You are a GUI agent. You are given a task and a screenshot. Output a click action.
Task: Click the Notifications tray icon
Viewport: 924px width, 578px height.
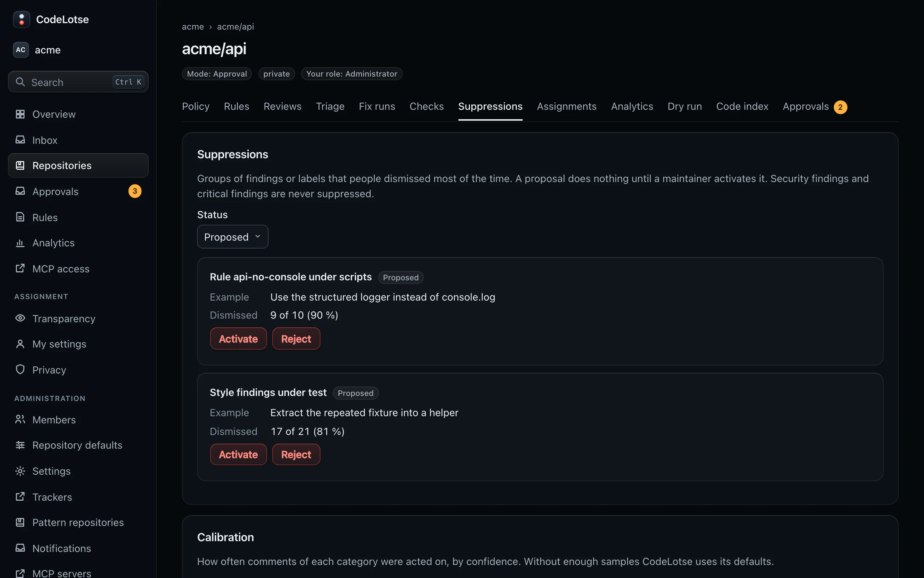coord(20,548)
